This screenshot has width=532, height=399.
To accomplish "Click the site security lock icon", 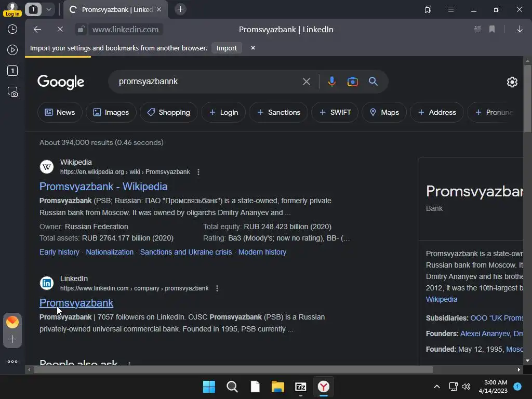I will click(x=81, y=30).
